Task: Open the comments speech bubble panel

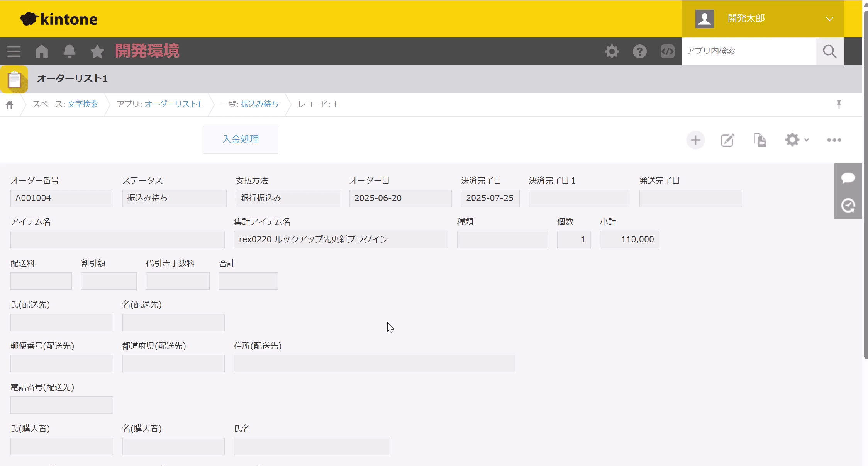Action: (x=848, y=178)
